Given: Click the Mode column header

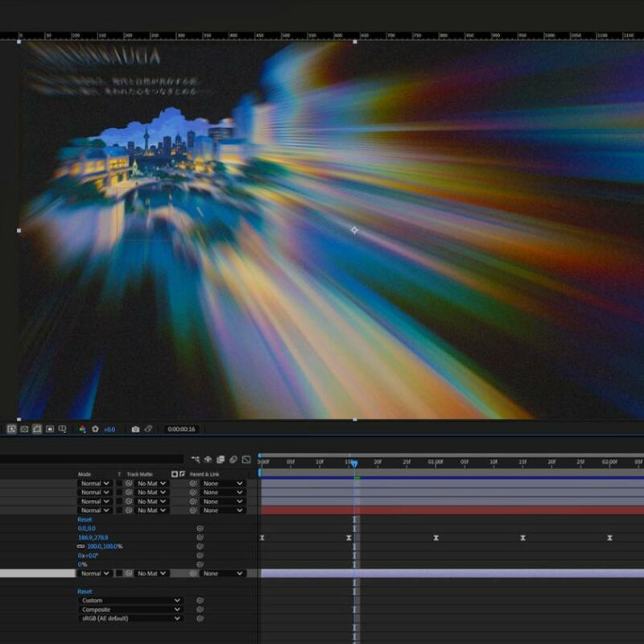Looking at the screenshot, I should tap(85, 474).
